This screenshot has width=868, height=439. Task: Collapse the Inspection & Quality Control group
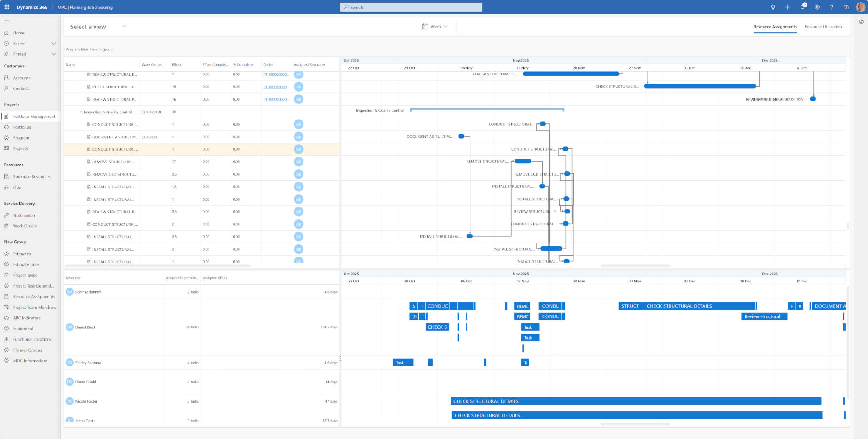(x=81, y=112)
